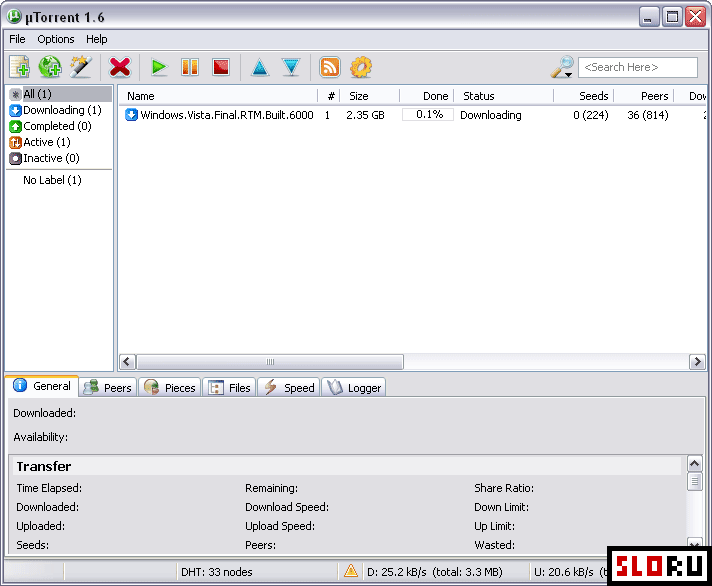The image size is (712, 586).
Task: Click the torrent list right scroll arrow
Action: [x=697, y=362]
